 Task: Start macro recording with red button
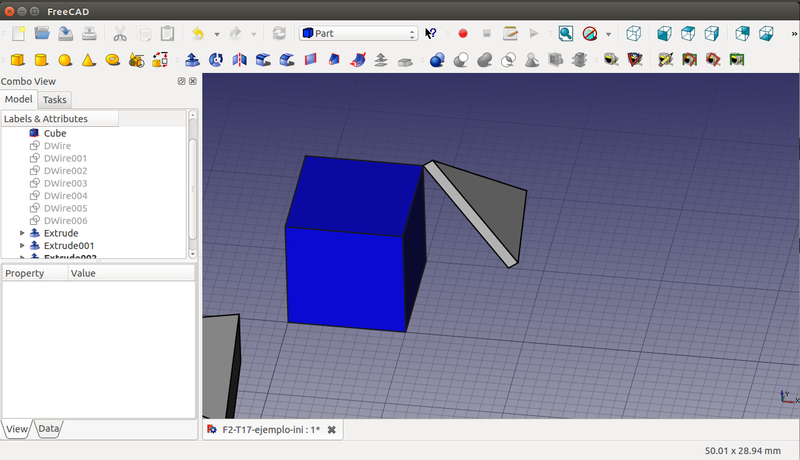(x=463, y=33)
